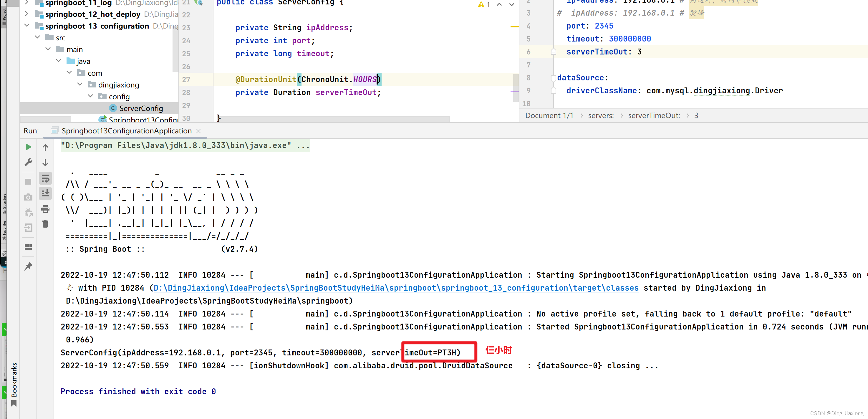Jump down the stack trace with down arrow
Viewport: 868px width, 419px height.
point(45,163)
